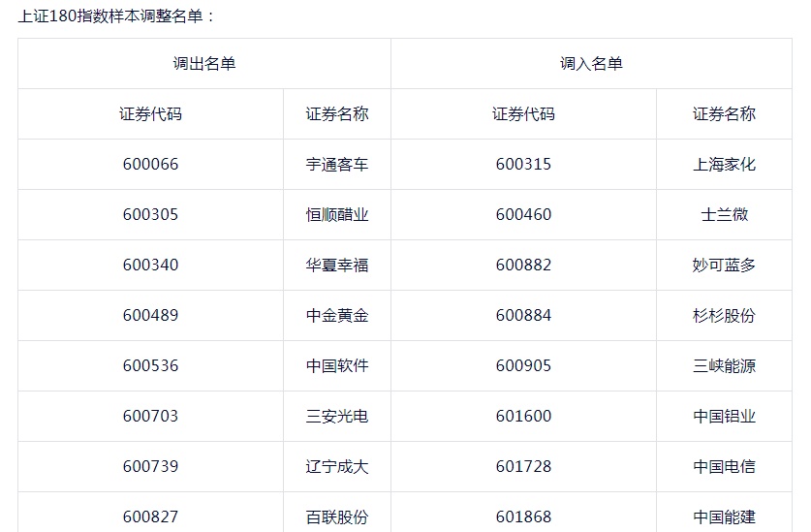Select the name 恒顺醋业
This screenshot has height=532, width=811.
coord(337,214)
